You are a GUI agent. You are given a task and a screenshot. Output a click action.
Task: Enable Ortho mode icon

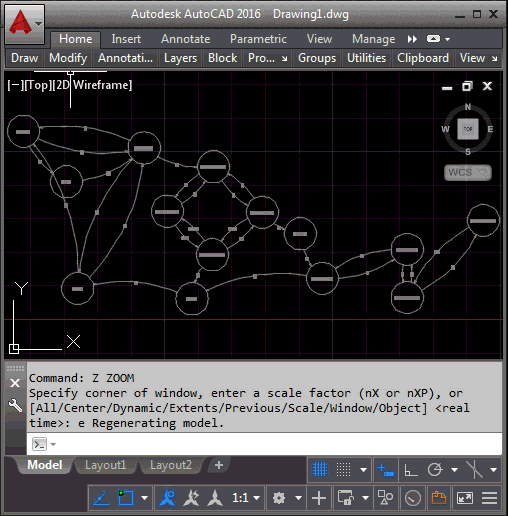411,470
